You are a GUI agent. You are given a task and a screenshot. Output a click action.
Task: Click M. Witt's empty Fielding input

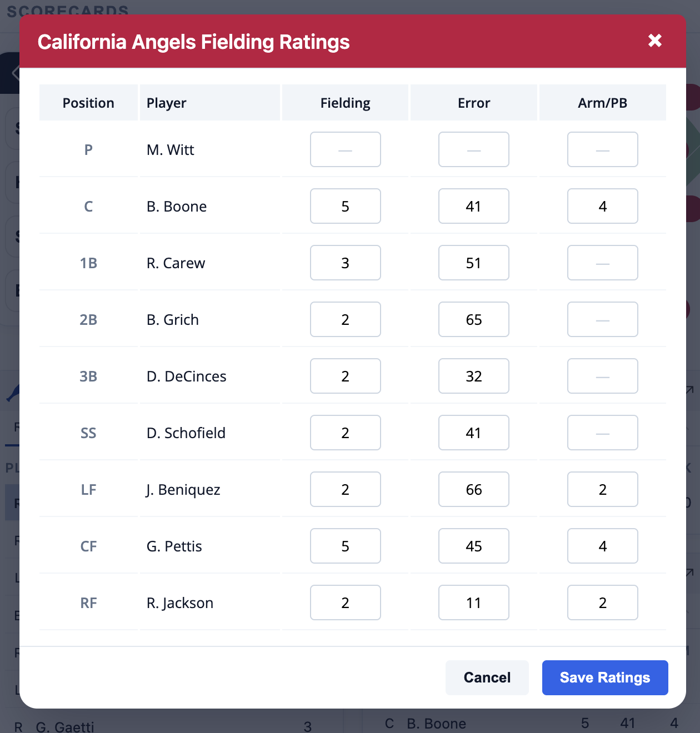click(x=345, y=149)
